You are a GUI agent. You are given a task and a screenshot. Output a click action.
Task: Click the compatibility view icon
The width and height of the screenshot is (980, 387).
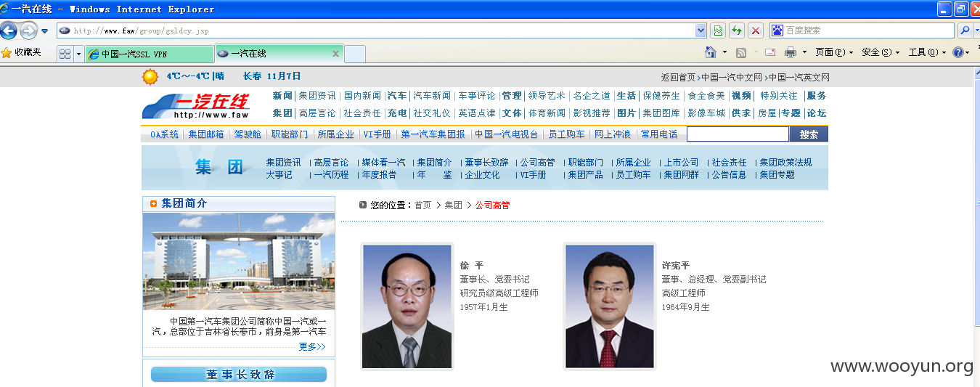pos(718,30)
